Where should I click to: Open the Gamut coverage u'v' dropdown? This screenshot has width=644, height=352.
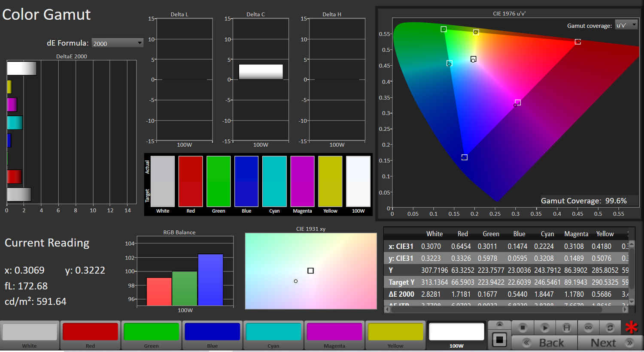(626, 25)
